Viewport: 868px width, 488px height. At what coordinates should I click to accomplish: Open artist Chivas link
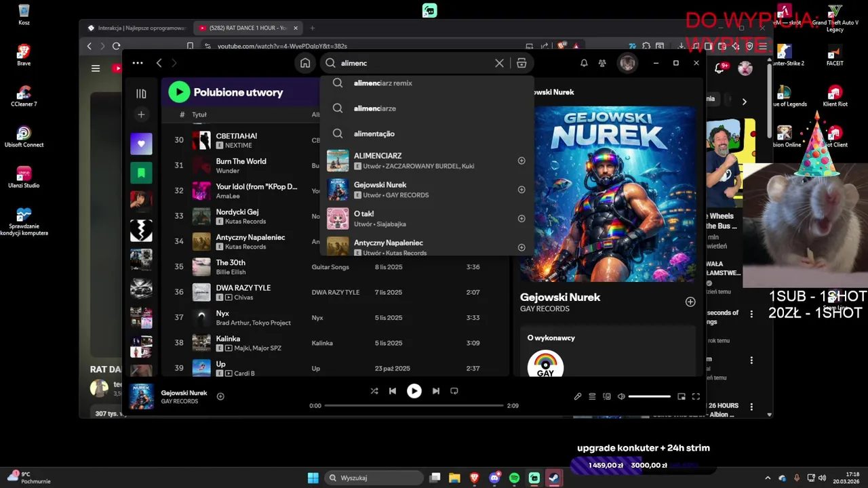tap(243, 298)
